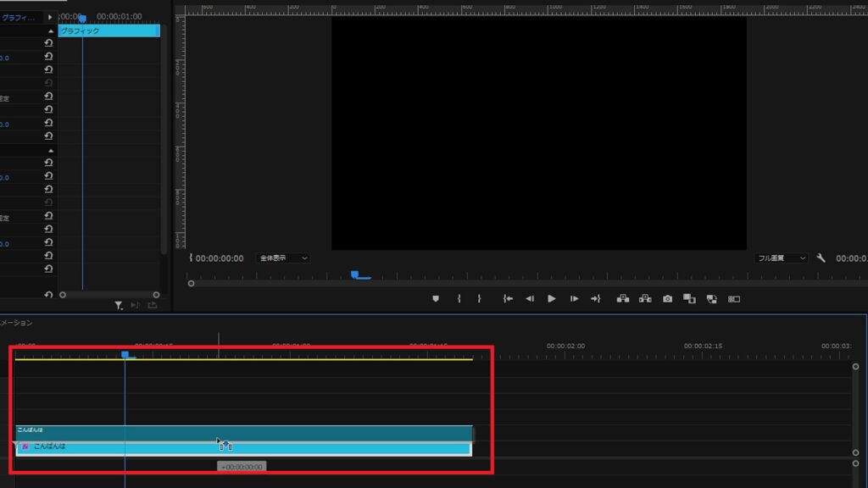This screenshot has width=868, height=488.
Task: Click the left handle of Effect Controls zoom bar
Action: [63, 295]
